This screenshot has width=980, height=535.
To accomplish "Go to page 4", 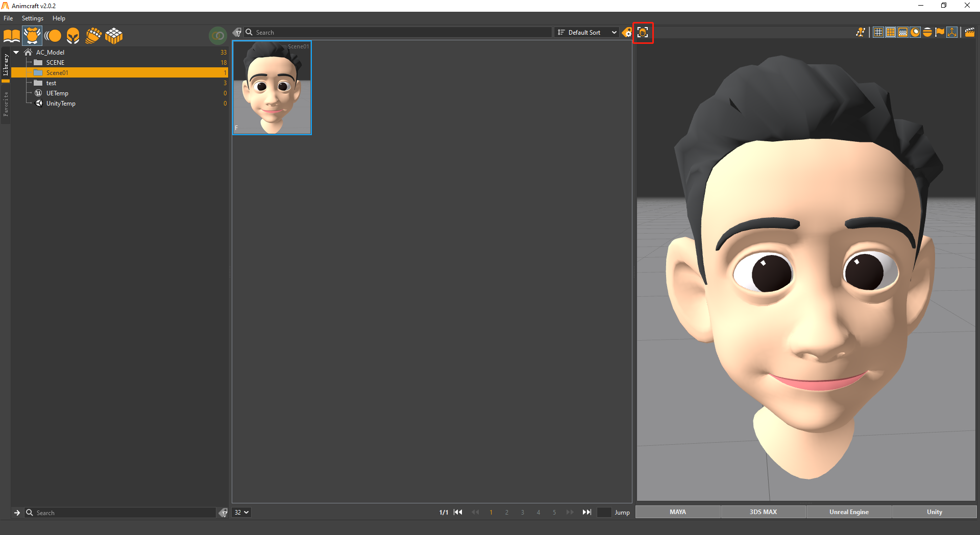I will 538,513.
